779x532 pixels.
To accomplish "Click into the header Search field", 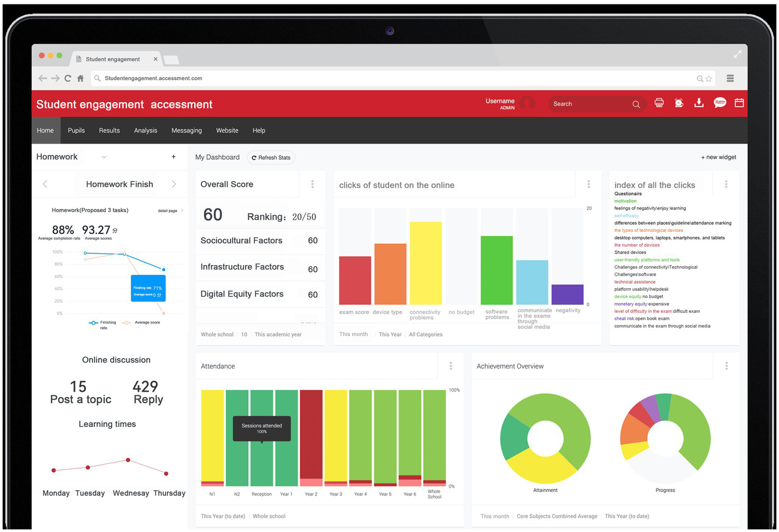I will point(589,104).
